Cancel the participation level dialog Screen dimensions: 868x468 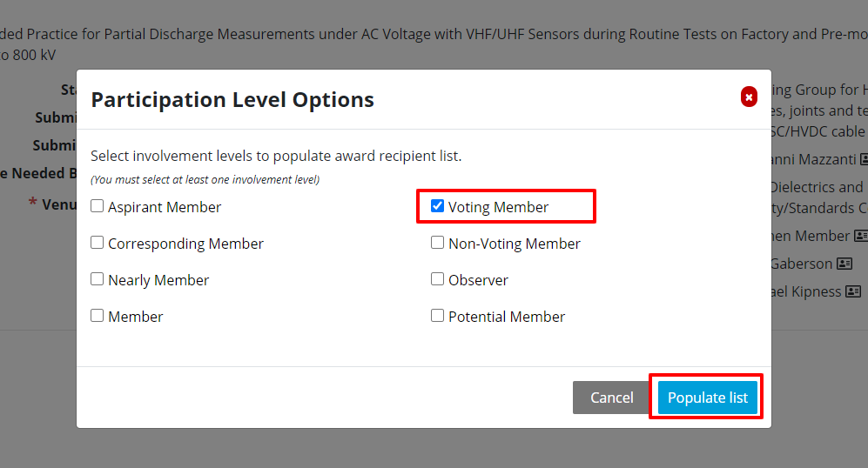pos(612,398)
